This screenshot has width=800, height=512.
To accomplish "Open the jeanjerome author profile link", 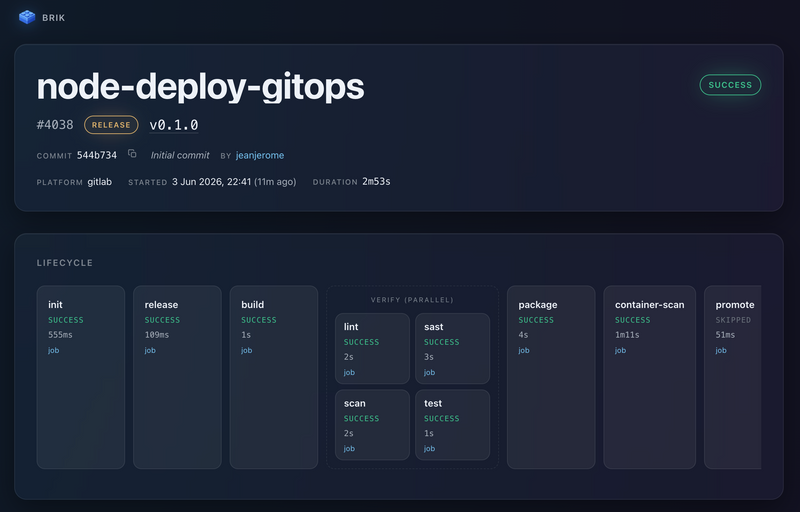I will [260, 155].
